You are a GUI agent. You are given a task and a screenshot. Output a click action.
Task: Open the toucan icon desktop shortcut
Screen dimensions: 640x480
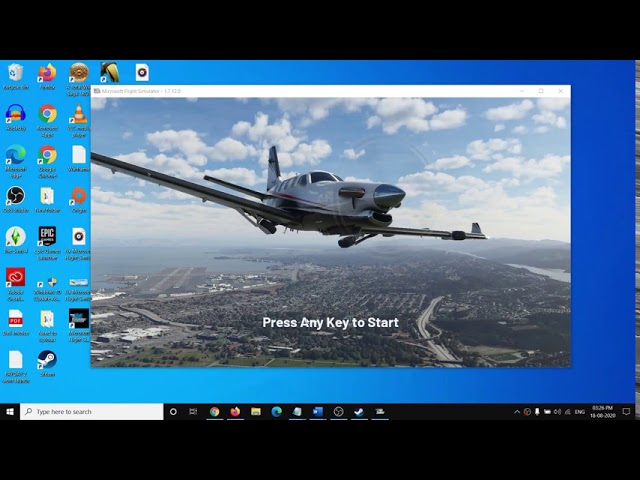click(110, 73)
